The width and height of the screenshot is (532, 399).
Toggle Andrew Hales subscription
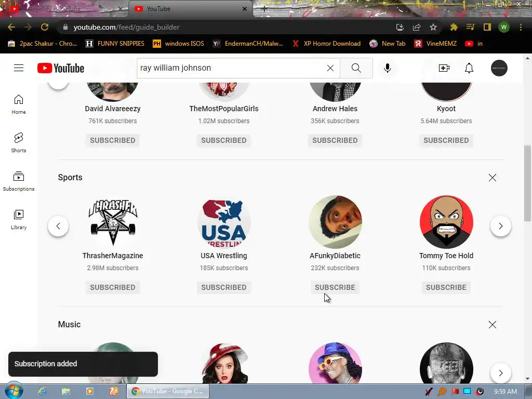point(335,140)
